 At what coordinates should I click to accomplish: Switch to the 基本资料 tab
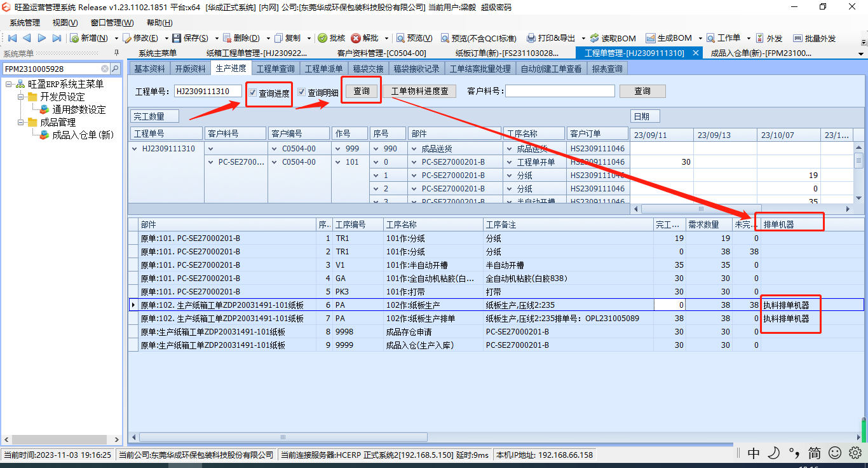point(149,69)
